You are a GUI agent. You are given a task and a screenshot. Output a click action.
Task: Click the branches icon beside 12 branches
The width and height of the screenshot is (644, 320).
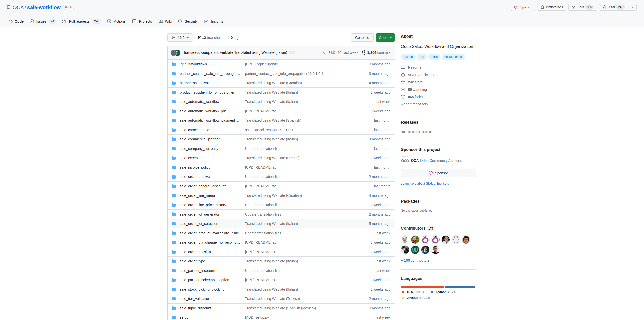(x=199, y=38)
